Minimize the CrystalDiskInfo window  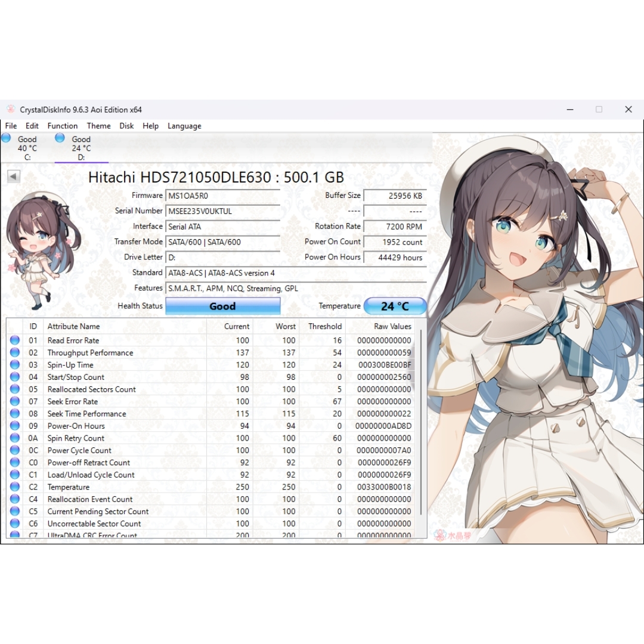pos(570,110)
